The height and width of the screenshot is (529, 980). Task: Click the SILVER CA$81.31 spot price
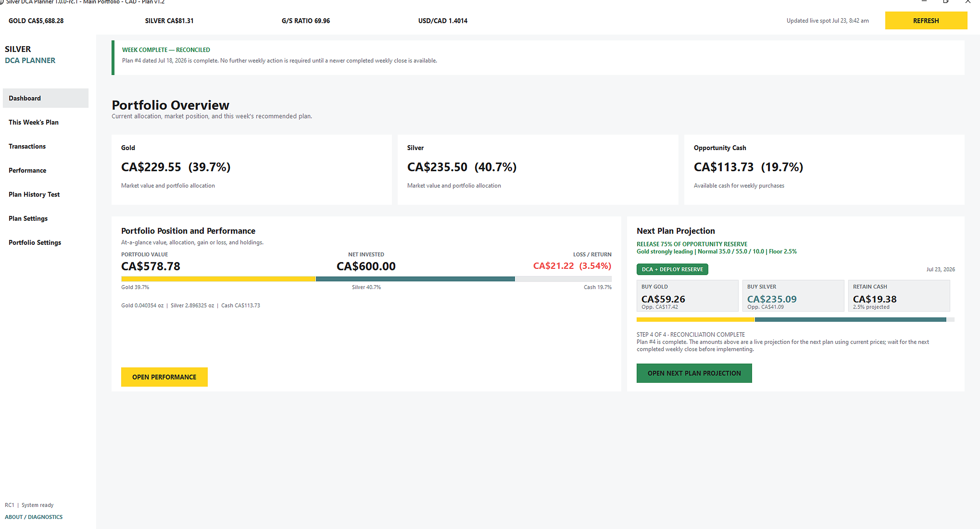click(x=169, y=20)
